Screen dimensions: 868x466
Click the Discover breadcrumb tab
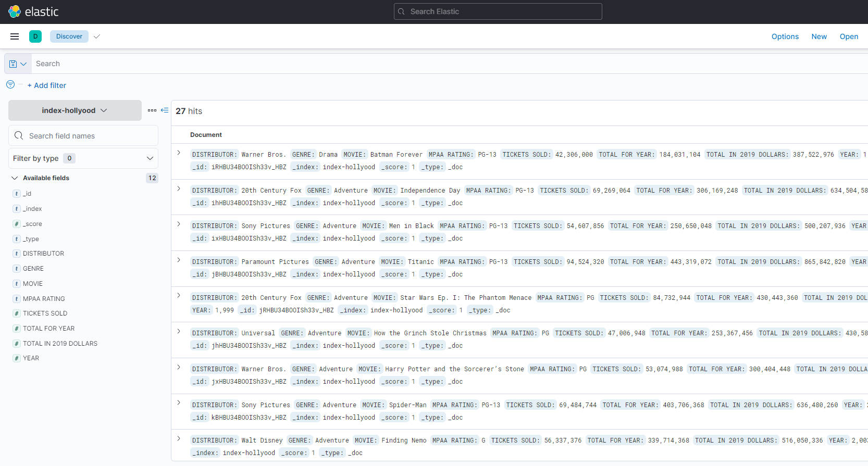[69, 36]
